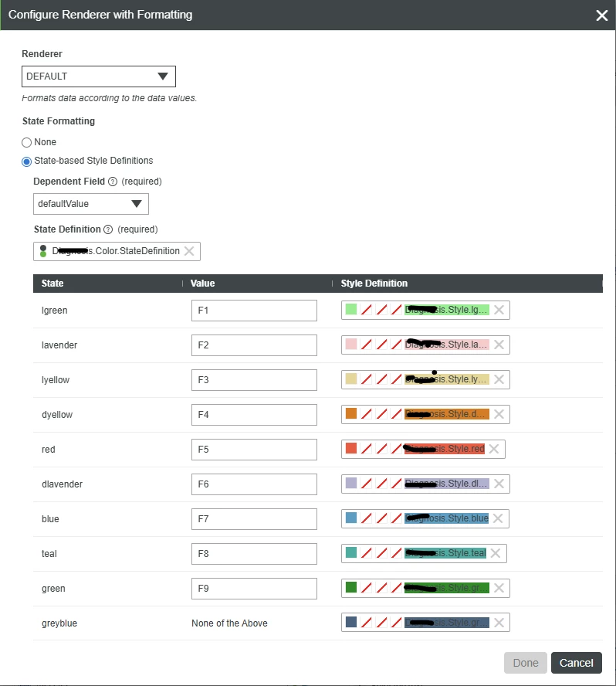Click the light yellow color swatch
Screen dimensions: 616x686
point(351,379)
